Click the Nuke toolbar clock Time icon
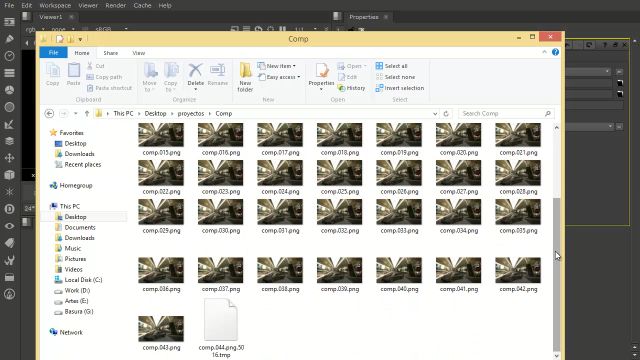 point(9,56)
